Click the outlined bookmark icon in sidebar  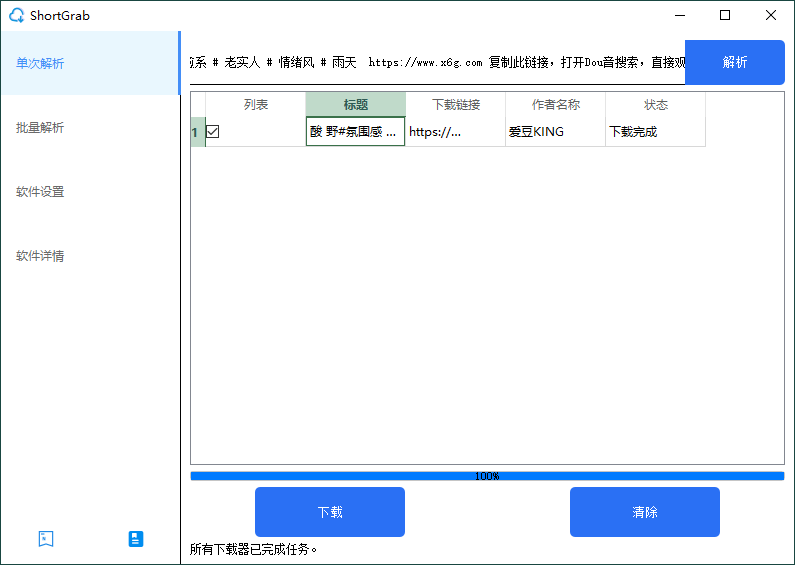(x=46, y=539)
